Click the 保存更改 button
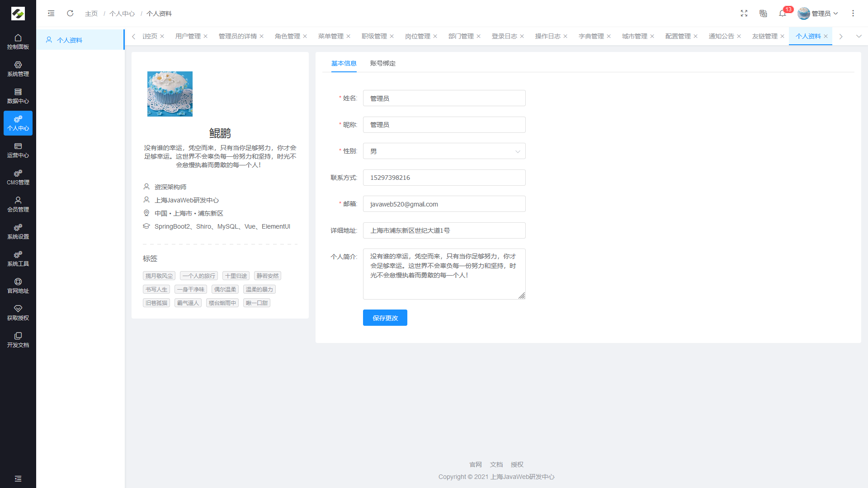 click(x=385, y=318)
